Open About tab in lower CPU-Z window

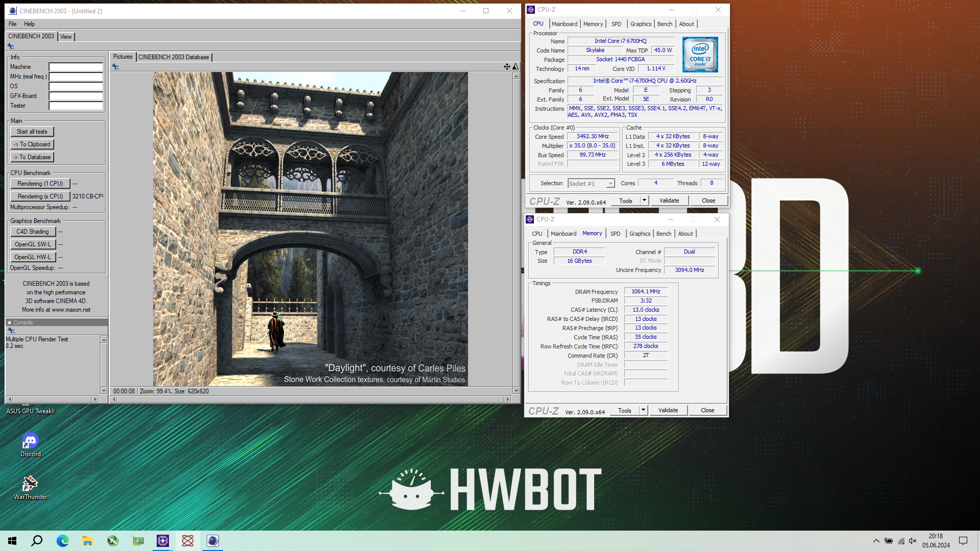685,234
